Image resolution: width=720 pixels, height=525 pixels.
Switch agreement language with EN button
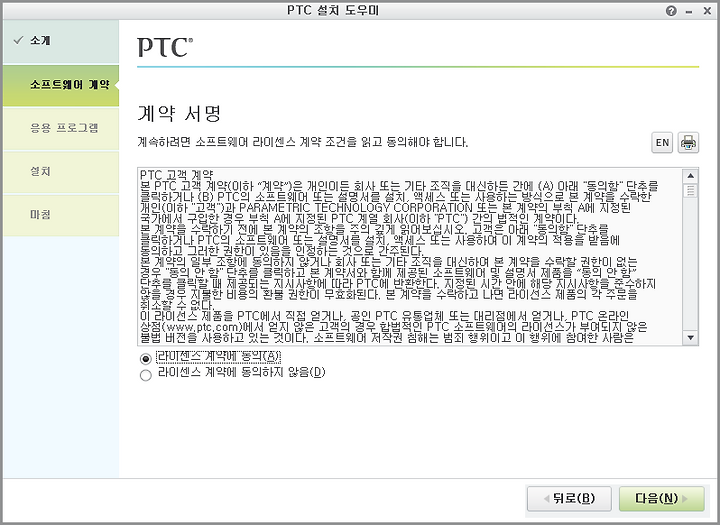tap(662, 143)
